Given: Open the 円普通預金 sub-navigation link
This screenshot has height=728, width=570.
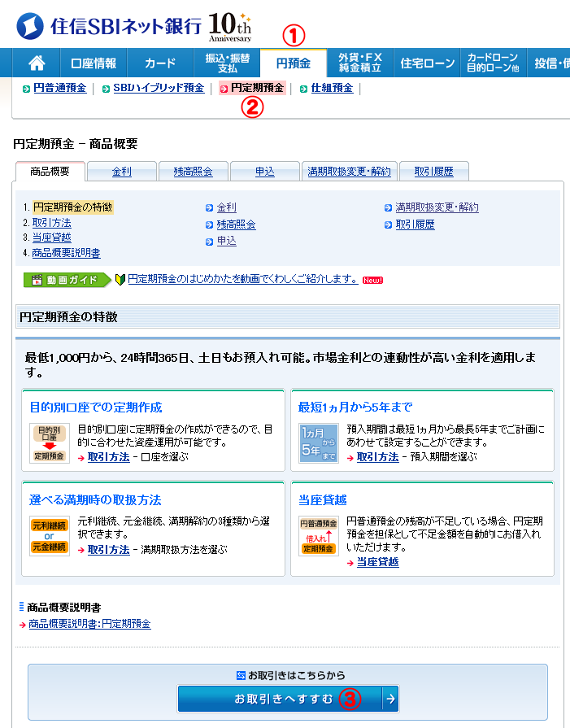Looking at the screenshot, I should 59,88.
